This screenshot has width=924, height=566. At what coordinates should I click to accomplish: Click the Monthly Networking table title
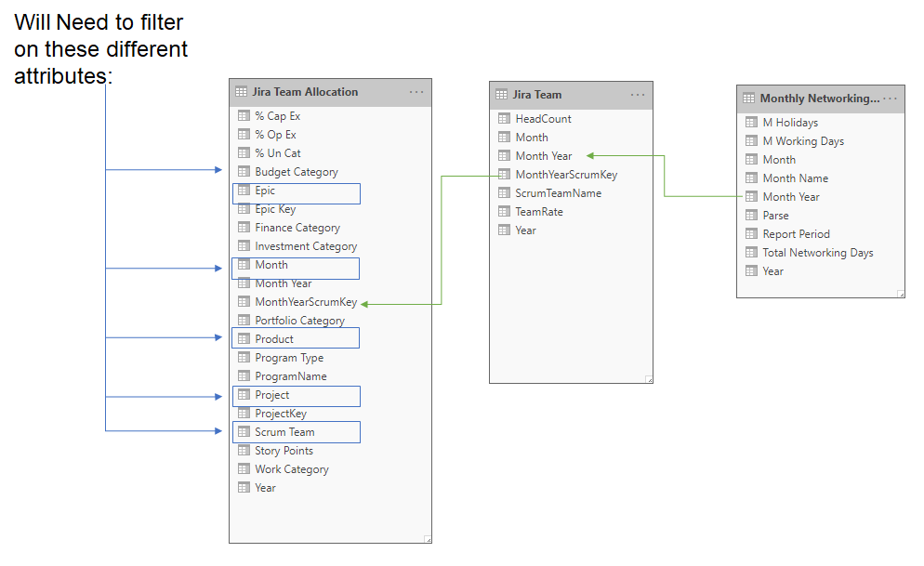pyautogui.click(x=819, y=99)
